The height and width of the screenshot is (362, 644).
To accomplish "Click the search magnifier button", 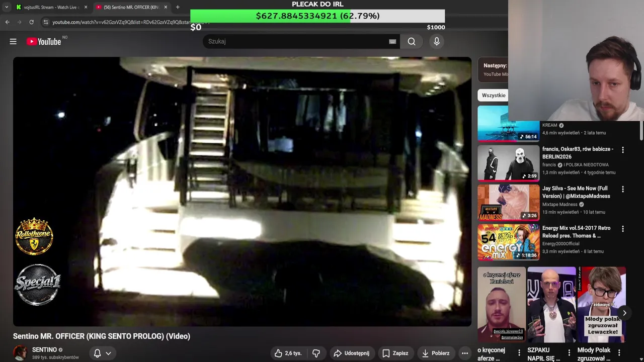I will (412, 42).
